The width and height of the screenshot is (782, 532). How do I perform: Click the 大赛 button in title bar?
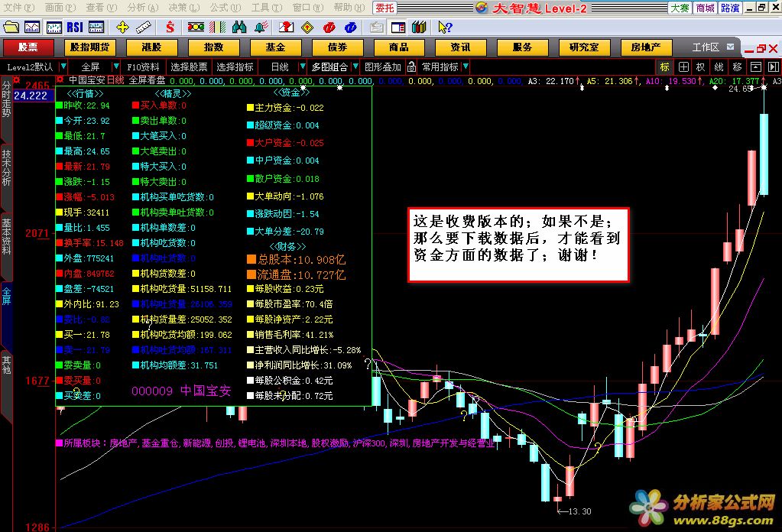tap(680, 8)
